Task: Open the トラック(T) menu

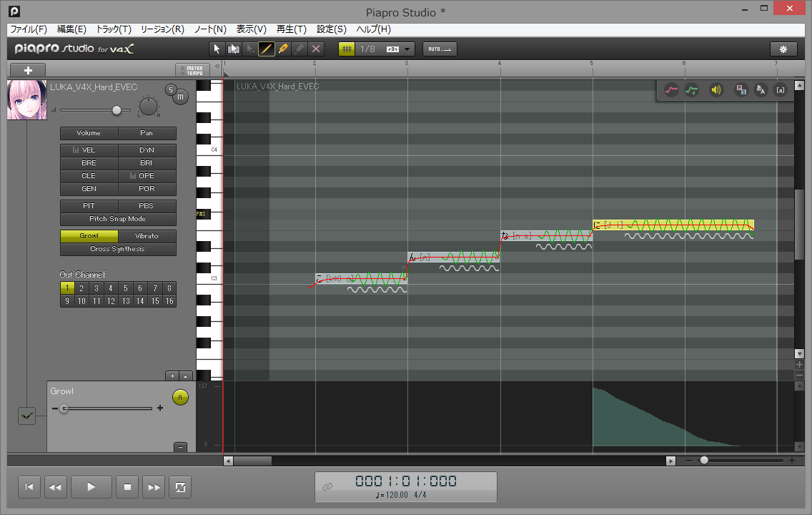Action: (114, 29)
